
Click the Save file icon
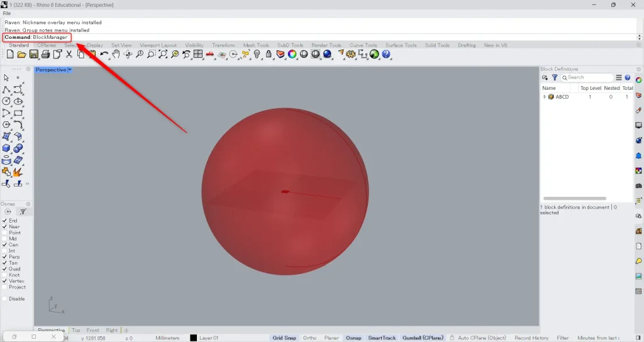(33, 55)
